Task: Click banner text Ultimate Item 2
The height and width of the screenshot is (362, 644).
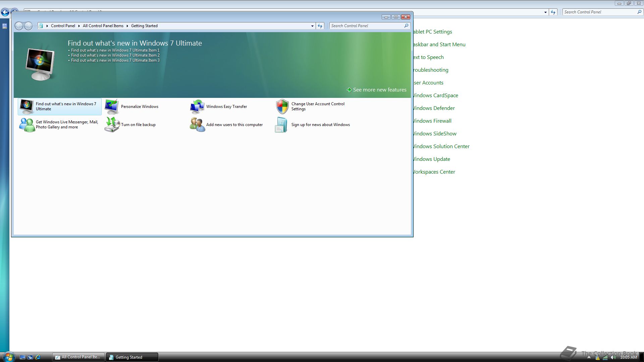Action: point(115,55)
